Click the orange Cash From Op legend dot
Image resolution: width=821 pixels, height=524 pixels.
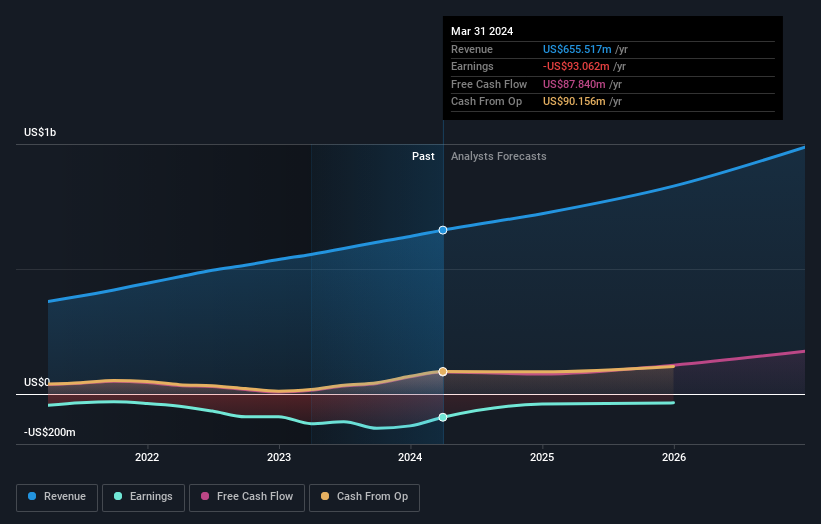325,496
